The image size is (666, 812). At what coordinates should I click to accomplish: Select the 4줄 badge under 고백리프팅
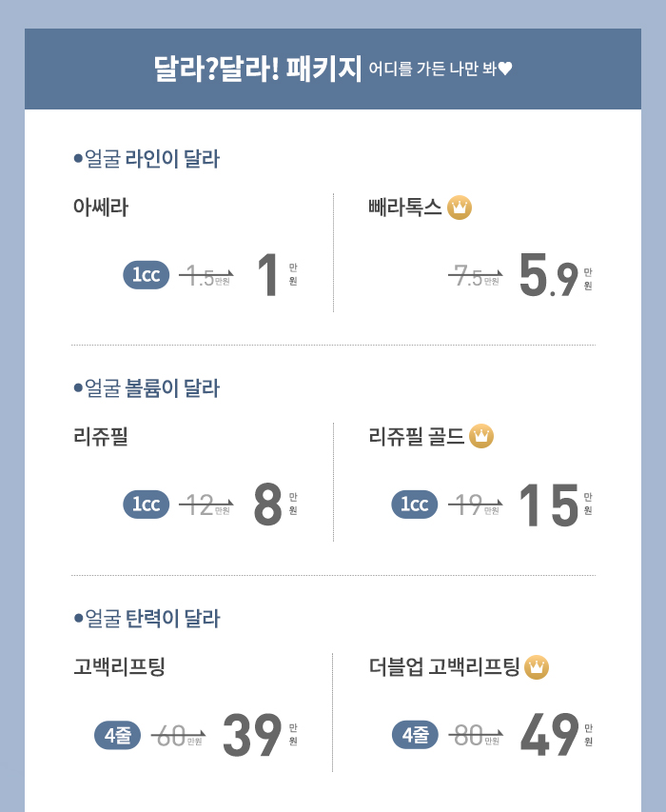pos(117,735)
